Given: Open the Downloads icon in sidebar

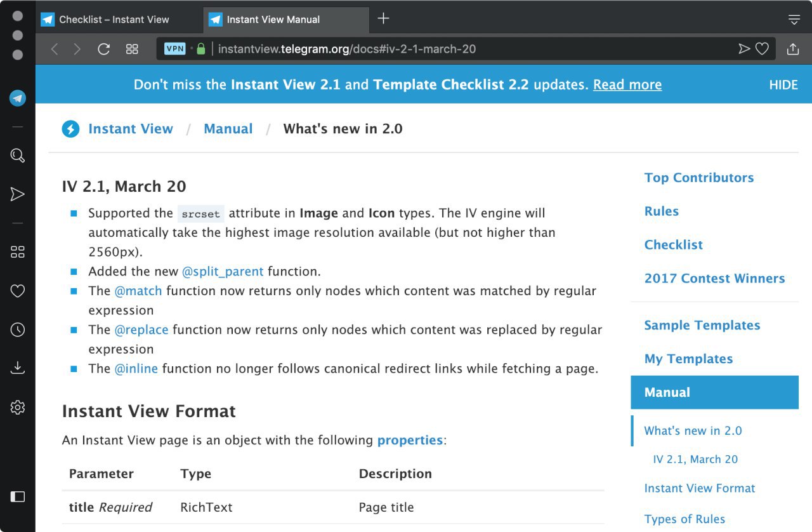Looking at the screenshot, I should 18,368.
